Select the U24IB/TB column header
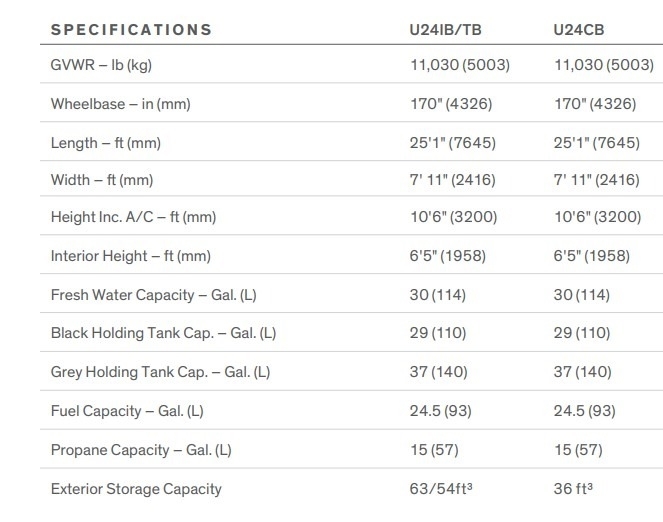Screen dimensions: 663x522 (439, 29)
